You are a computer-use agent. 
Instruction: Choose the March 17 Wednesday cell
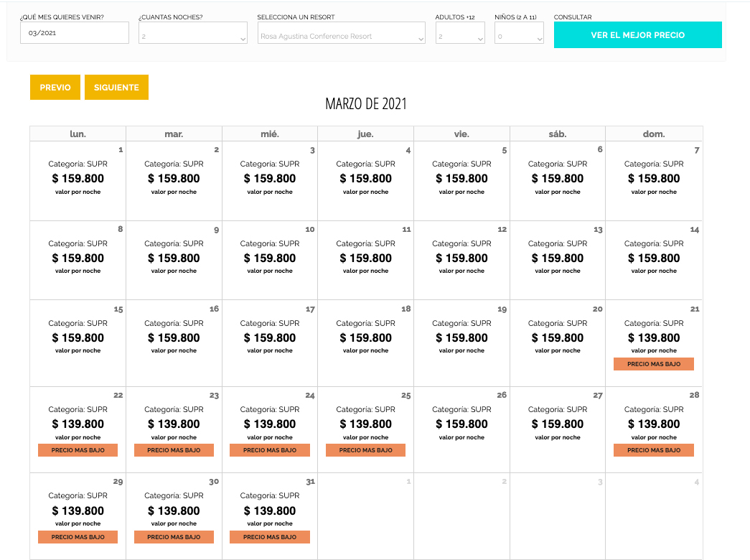pos(270,342)
